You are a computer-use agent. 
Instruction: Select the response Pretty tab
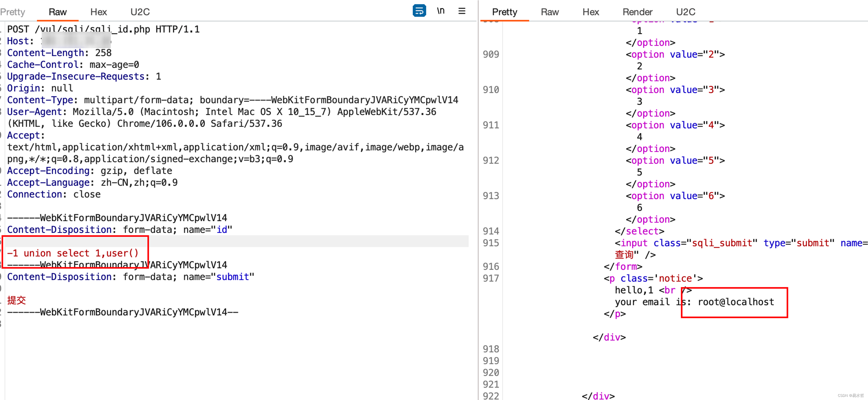(x=504, y=12)
